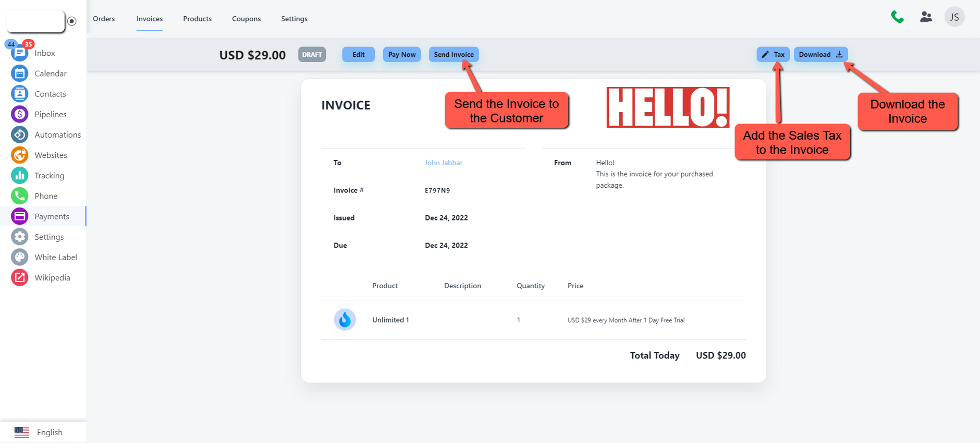980x443 pixels.
Task: Click the Calendar sidebar icon
Action: 20,74
